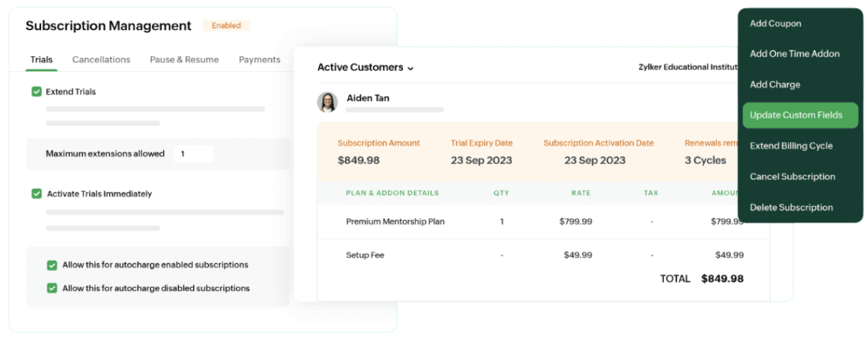868x342 pixels.
Task: Choose Extend Billing Cycle
Action: click(791, 146)
